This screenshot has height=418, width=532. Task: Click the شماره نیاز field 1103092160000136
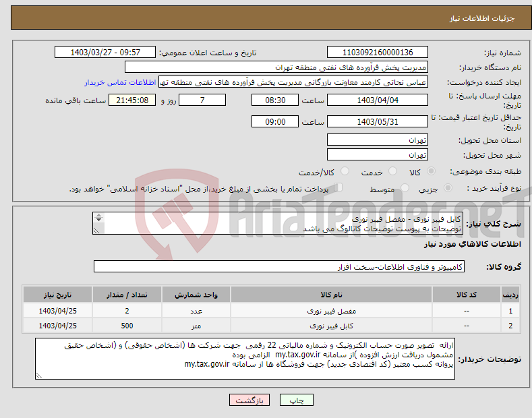pyautogui.click(x=378, y=53)
